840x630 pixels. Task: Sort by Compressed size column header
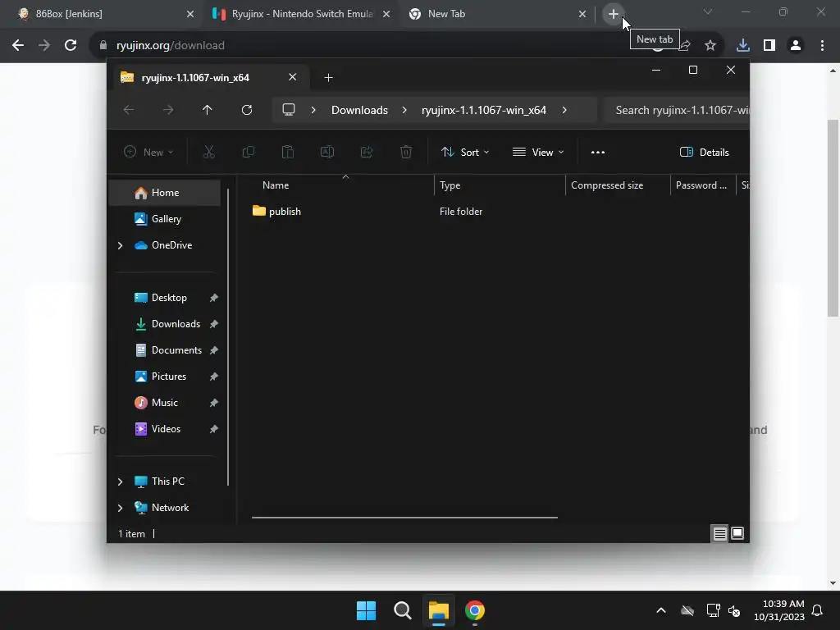(607, 185)
